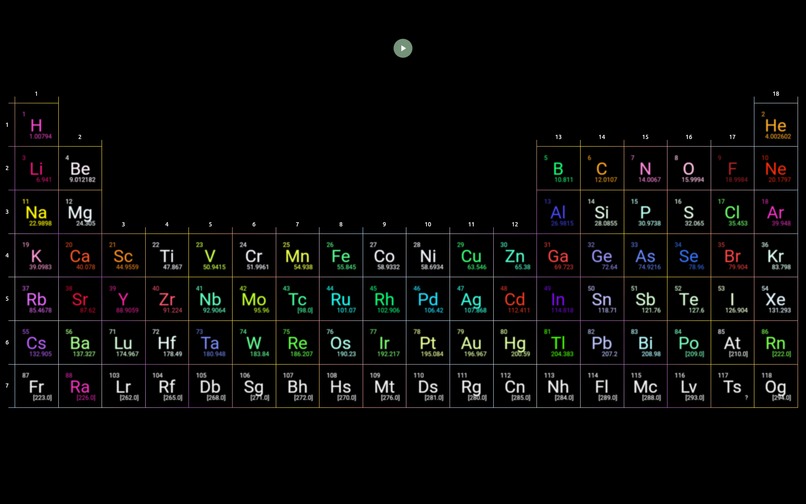
Task: Select the Tungsten (W) element
Action: click(x=254, y=343)
